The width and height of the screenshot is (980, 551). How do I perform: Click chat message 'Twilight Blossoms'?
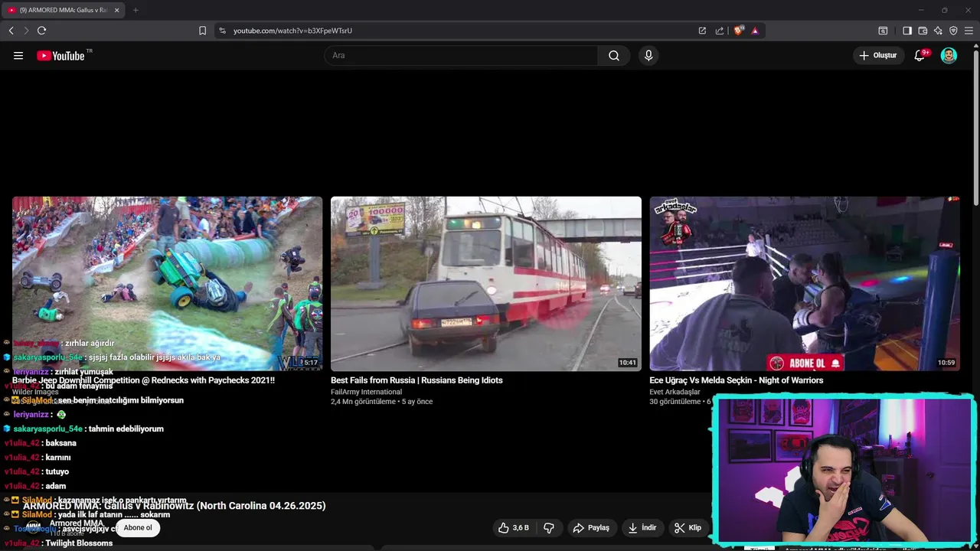(79, 543)
